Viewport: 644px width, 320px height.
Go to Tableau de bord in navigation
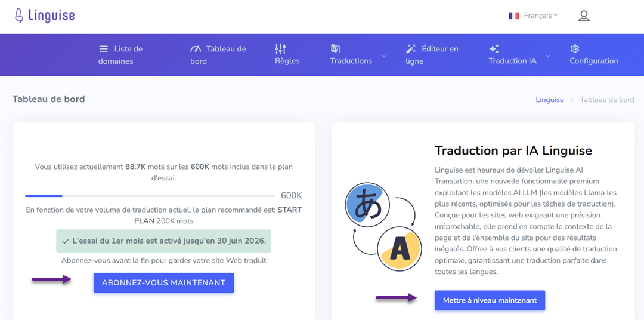pos(218,55)
